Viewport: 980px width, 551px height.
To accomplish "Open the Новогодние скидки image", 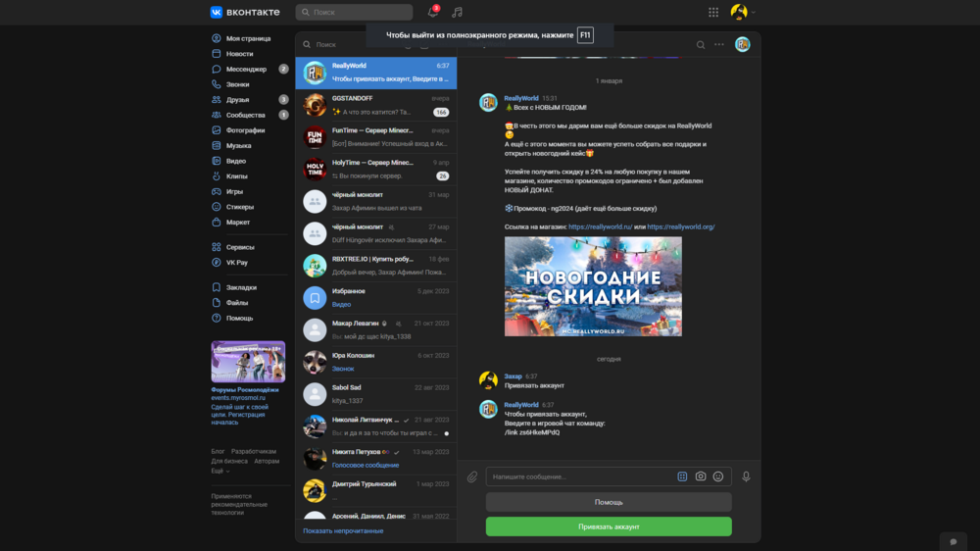I will coord(593,286).
